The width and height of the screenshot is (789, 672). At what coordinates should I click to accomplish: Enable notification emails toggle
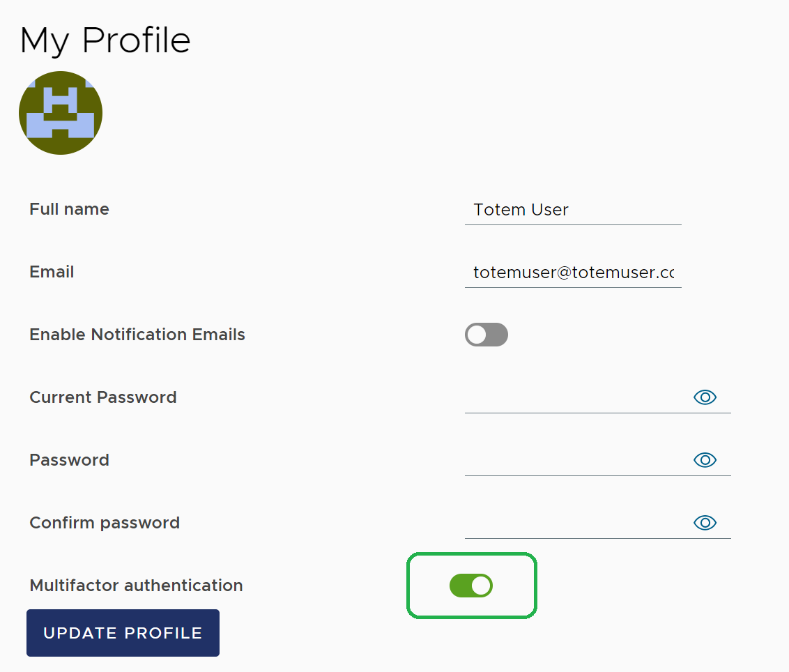(486, 335)
